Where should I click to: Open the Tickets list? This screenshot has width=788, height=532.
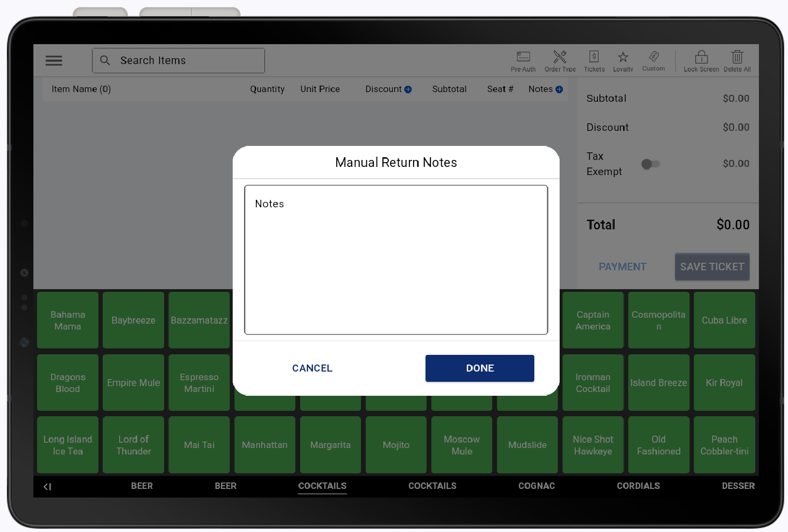[x=594, y=60]
